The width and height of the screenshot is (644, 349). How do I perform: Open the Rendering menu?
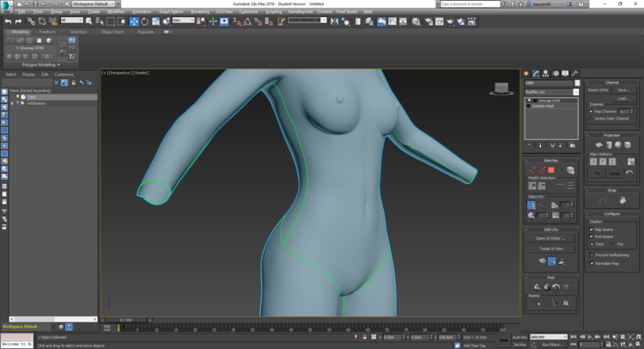[x=200, y=12]
